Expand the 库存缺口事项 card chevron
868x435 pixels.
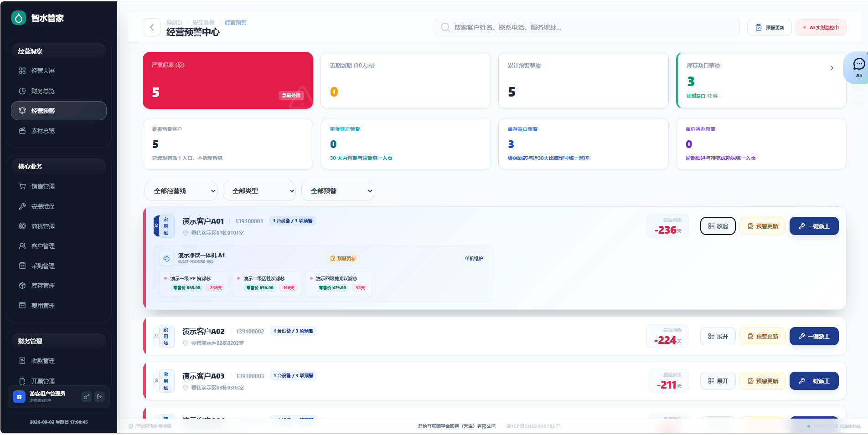pyautogui.click(x=832, y=68)
